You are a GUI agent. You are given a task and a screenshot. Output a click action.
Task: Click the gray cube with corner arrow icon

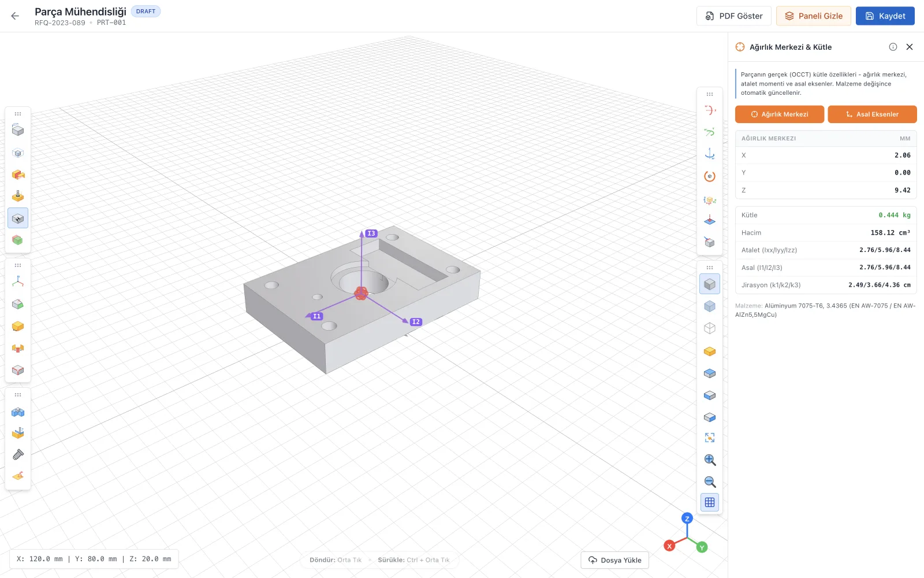point(710,242)
